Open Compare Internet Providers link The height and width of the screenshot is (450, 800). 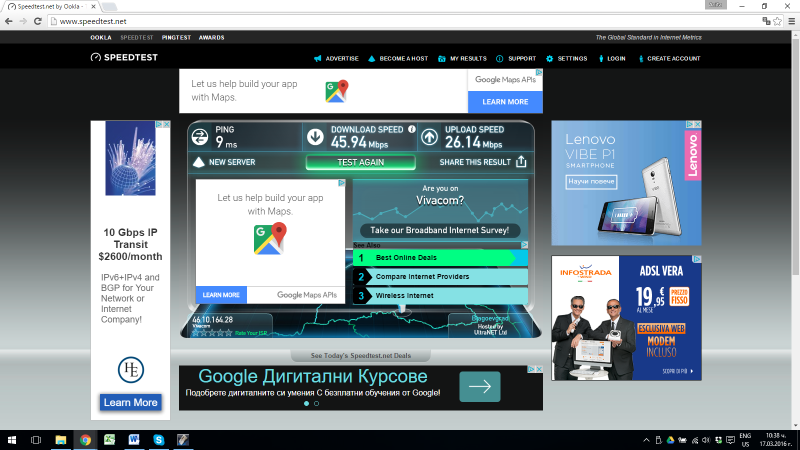pos(440,277)
